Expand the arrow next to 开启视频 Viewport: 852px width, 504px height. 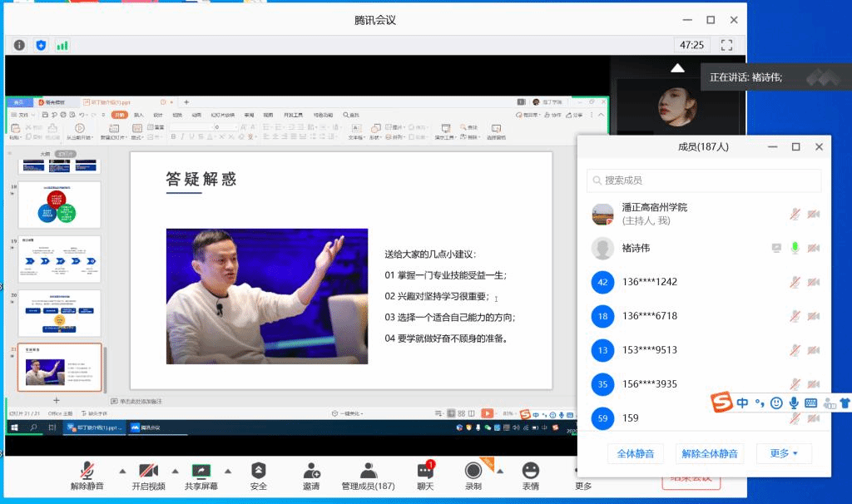[176, 470]
